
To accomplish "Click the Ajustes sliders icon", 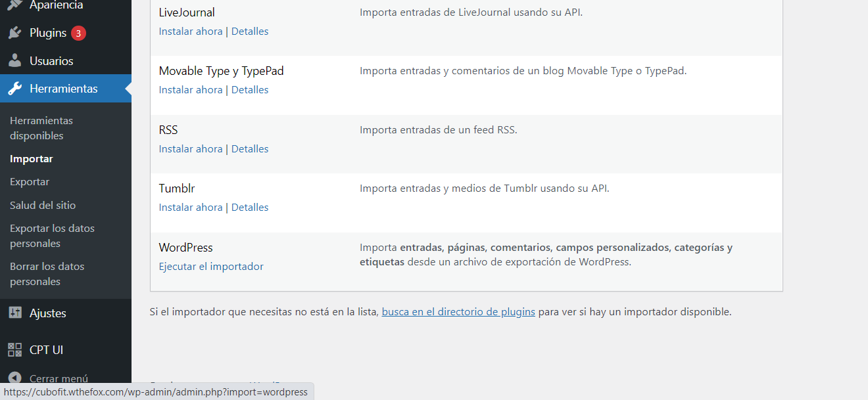I will coord(14,313).
